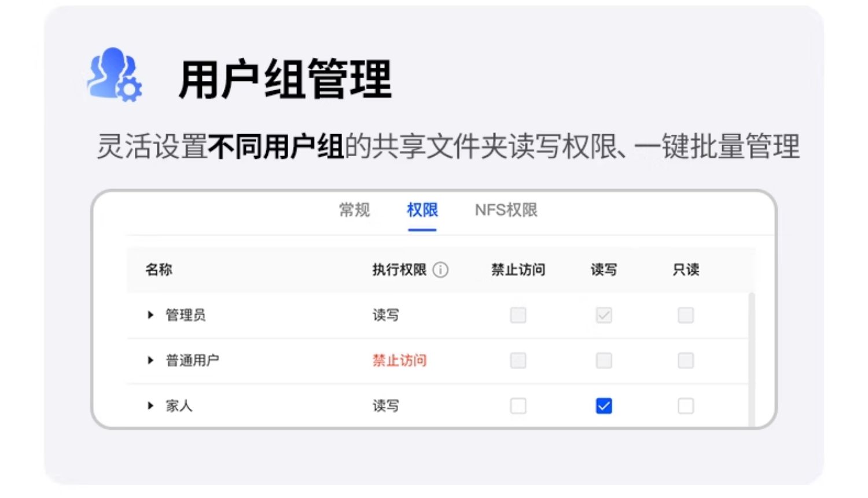Switch to the 常规 tab
Screen dimensions: 868x498
(x=355, y=210)
